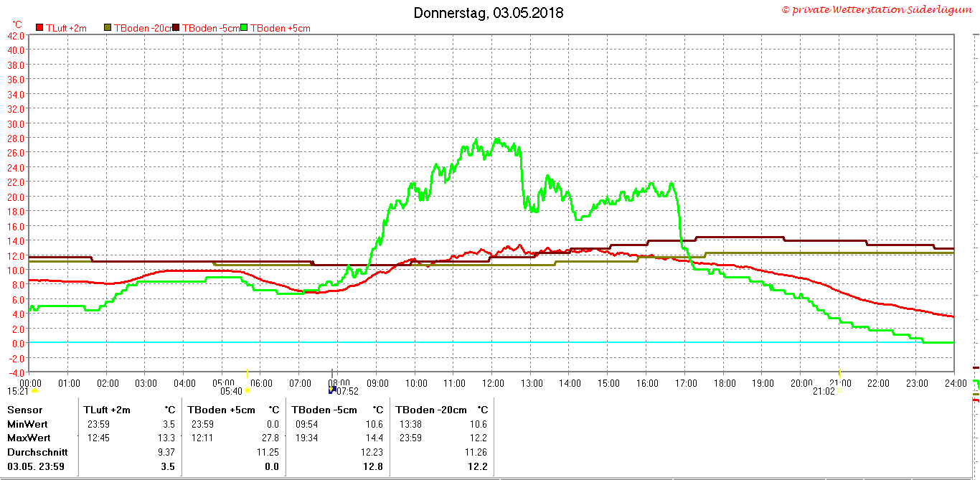Click the olive TBoden -20cm legend swatch

(x=108, y=27)
